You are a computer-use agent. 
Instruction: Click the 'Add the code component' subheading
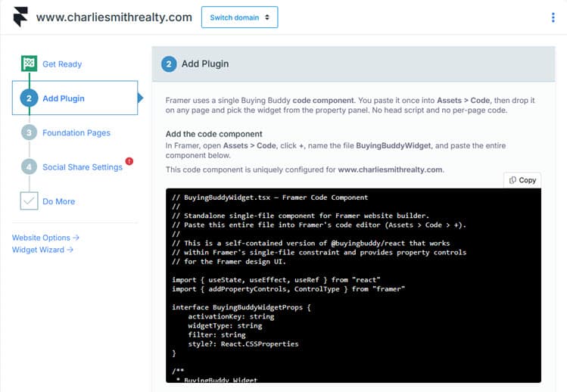pos(213,134)
